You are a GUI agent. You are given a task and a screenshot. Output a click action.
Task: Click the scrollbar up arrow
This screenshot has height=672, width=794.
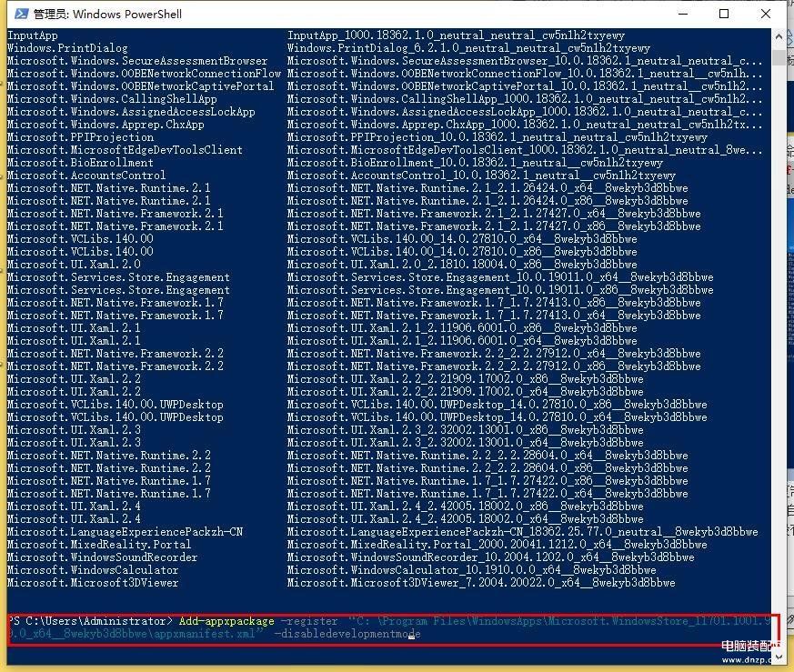coord(779,36)
